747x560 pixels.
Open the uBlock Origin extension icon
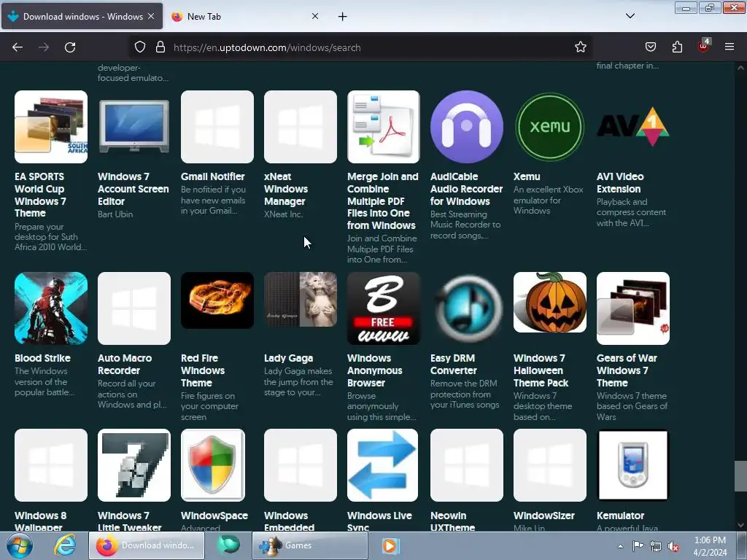pos(704,46)
